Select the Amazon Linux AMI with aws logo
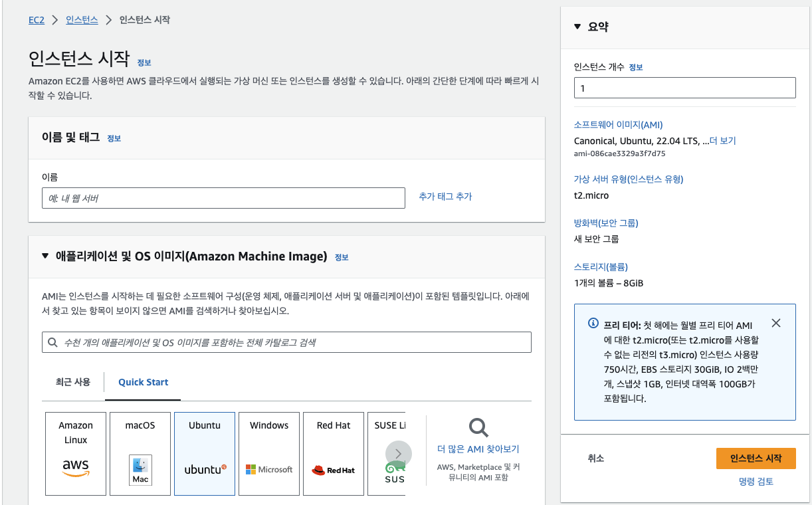 tap(75, 453)
